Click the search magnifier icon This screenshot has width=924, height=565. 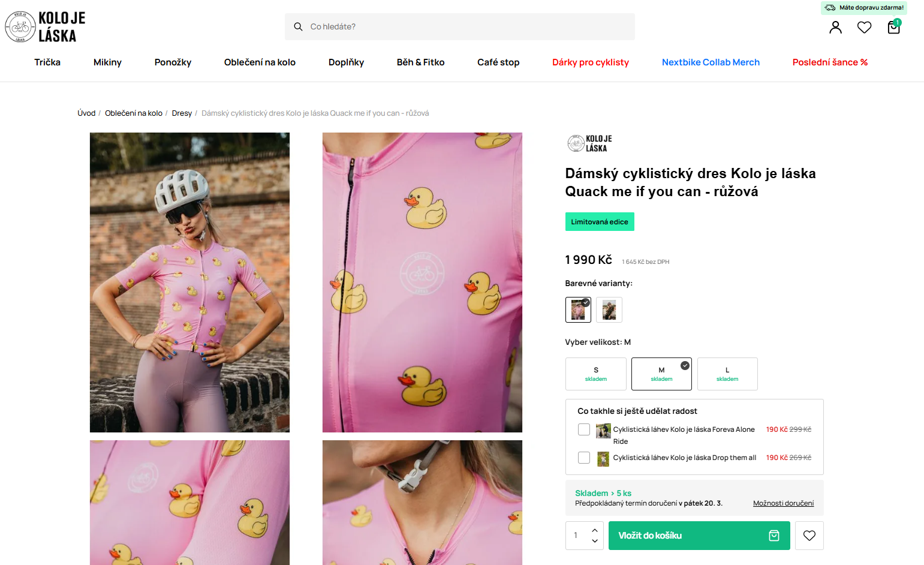tap(298, 26)
